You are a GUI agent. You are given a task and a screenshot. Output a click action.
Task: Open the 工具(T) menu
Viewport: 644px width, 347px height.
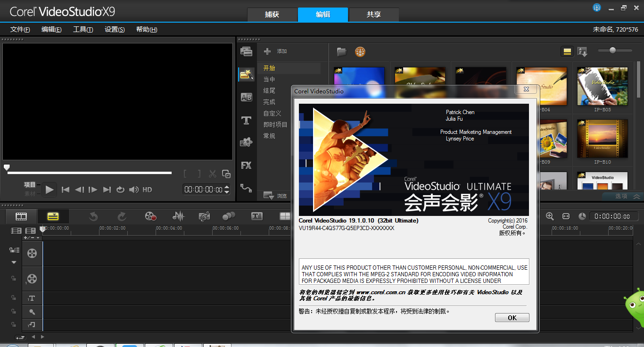click(x=83, y=29)
